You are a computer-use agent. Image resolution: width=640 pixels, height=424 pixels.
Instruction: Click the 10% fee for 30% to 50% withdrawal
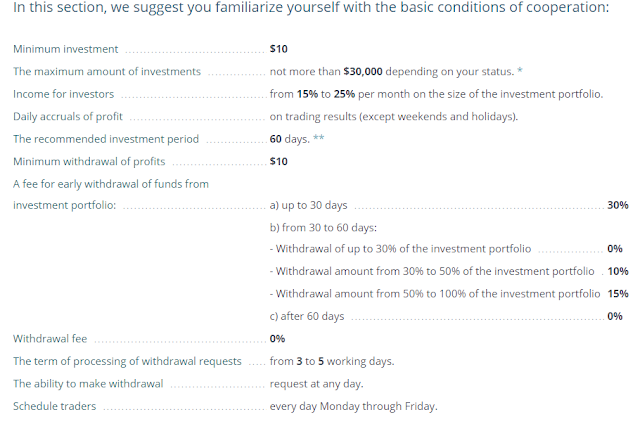(x=617, y=271)
